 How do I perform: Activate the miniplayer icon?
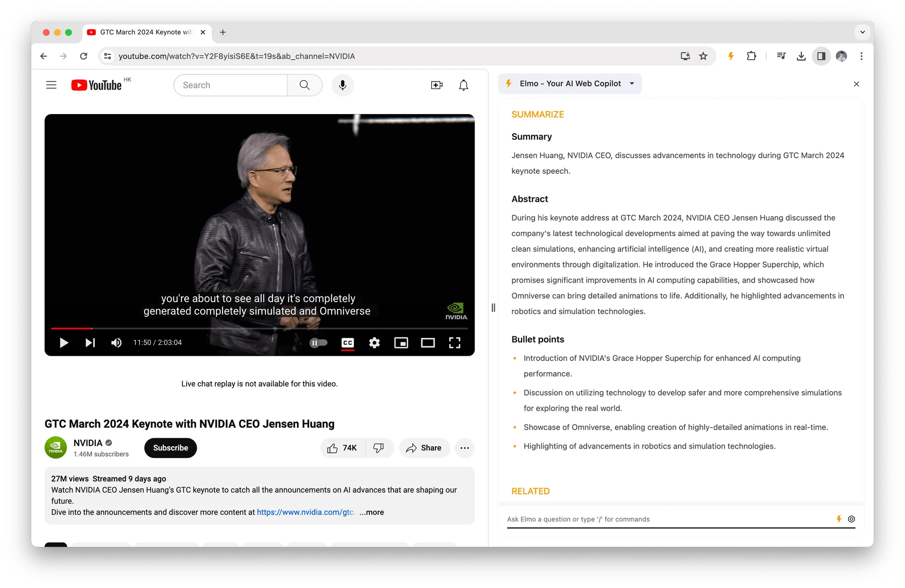point(401,343)
